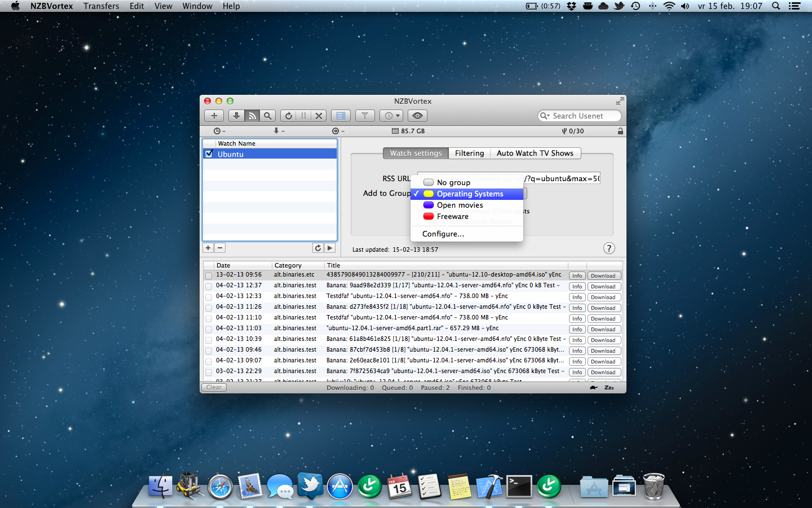
Task: Toggle the turtle speed-limit icon
Action: (x=593, y=388)
